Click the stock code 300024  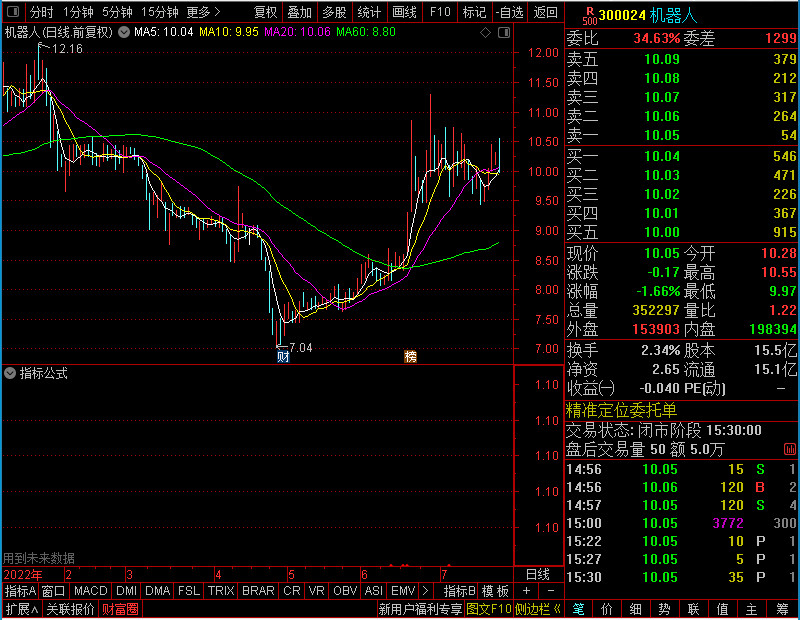click(622, 16)
